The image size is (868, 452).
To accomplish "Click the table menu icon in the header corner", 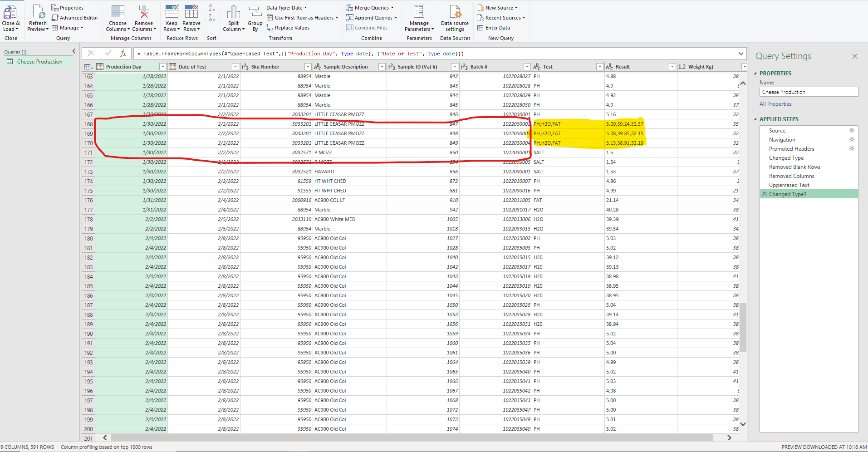I will 88,67.
